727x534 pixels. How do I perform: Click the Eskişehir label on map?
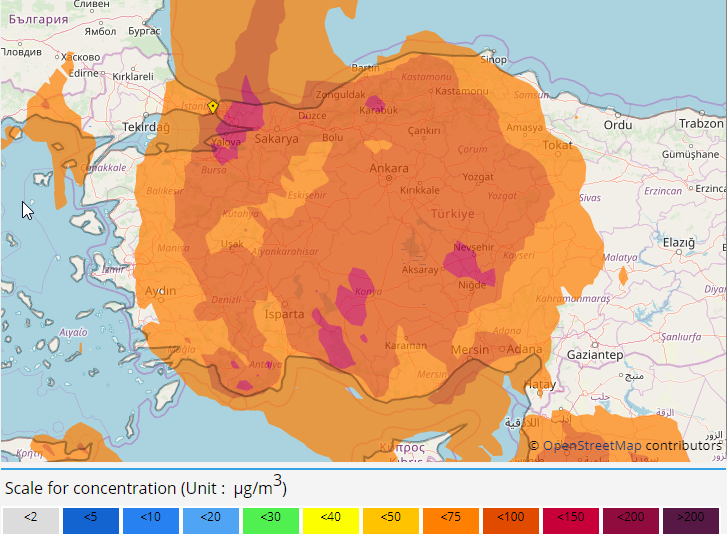307,195
